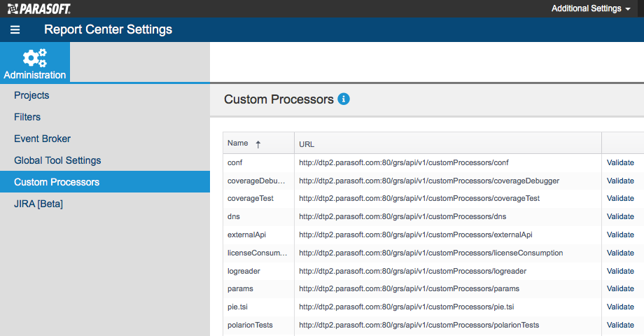Go to Filters in sidebar
644x336 pixels.
pos(27,117)
